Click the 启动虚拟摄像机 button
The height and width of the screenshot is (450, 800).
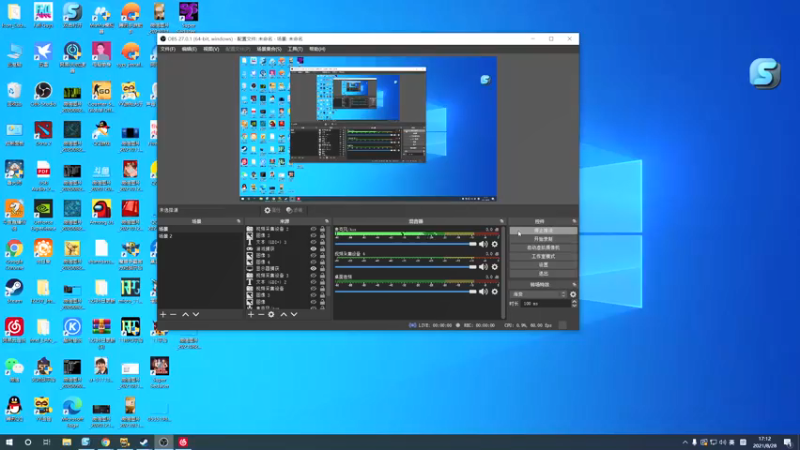coord(543,248)
